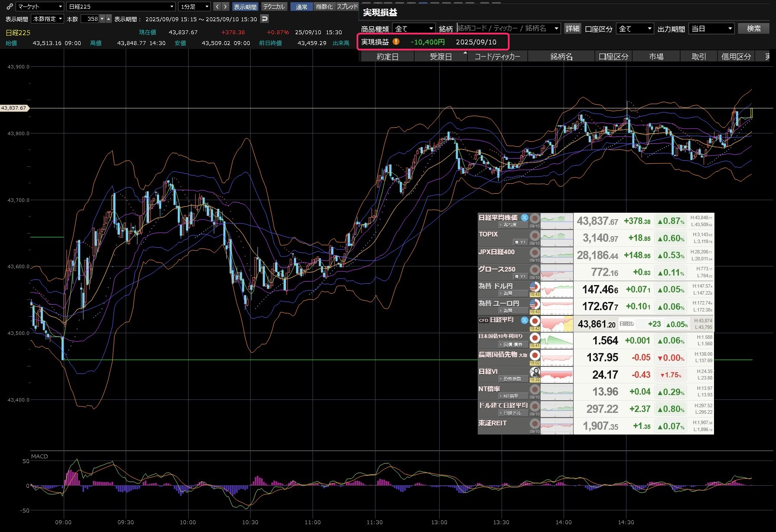Go to previous symbol with left arrow
The image size is (776, 532).
217,6
